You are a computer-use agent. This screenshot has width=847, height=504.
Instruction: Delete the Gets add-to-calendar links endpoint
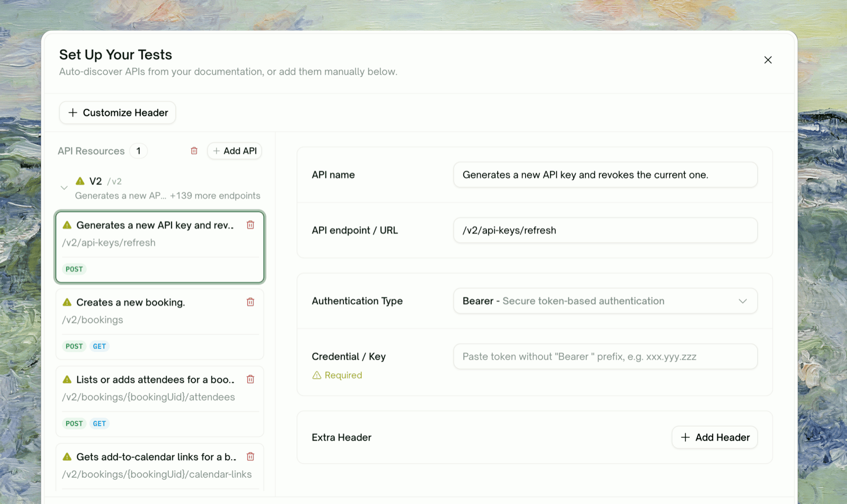[250, 457]
